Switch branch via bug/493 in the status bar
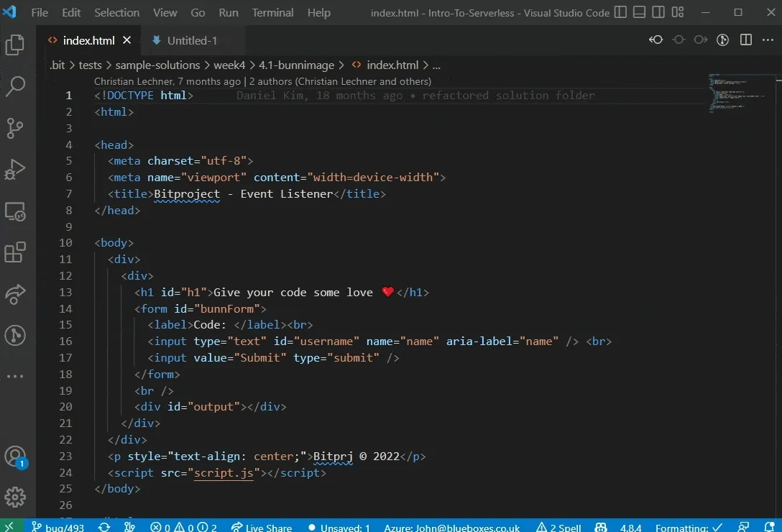This screenshot has width=782, height=532. pos(57,527)
